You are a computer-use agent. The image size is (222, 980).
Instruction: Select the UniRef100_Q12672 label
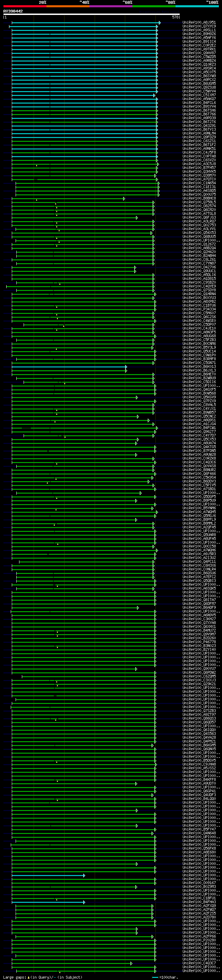point(199,244)
